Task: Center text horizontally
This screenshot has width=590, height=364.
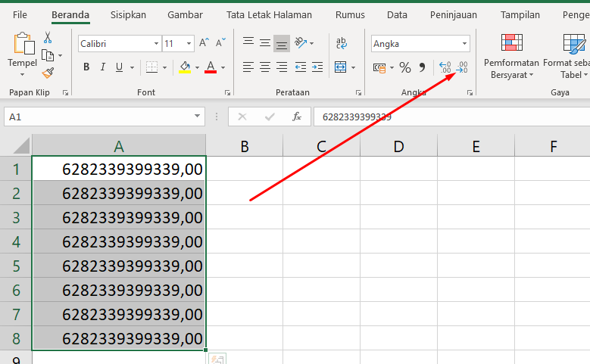Action: coord(265,67)
